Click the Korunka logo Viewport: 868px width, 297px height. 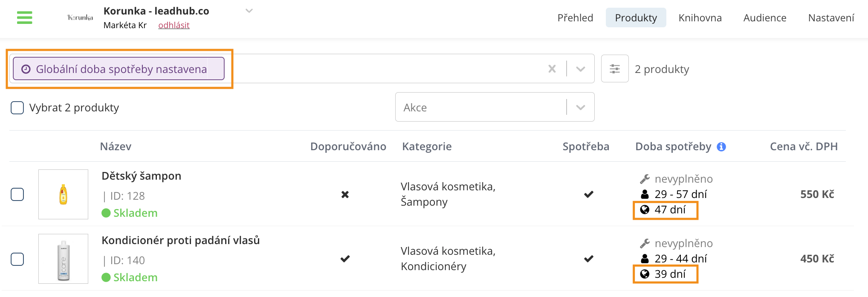(80, 17)
